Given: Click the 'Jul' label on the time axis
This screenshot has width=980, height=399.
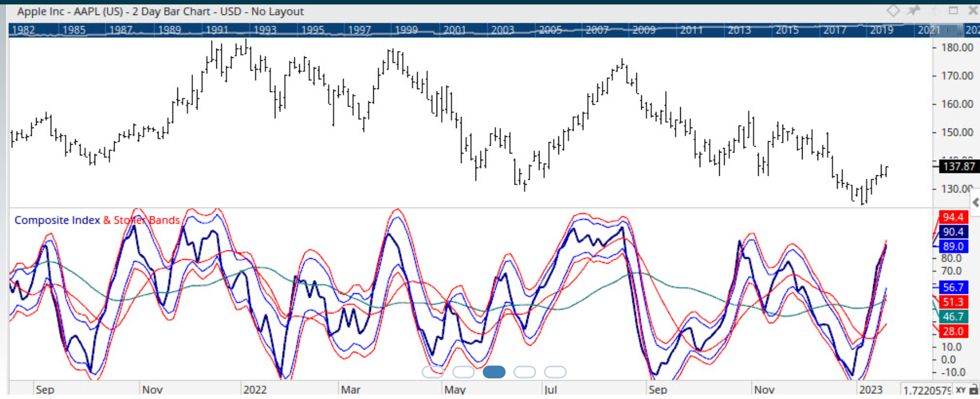Looking at the screenshot, I should pos(551,390).
